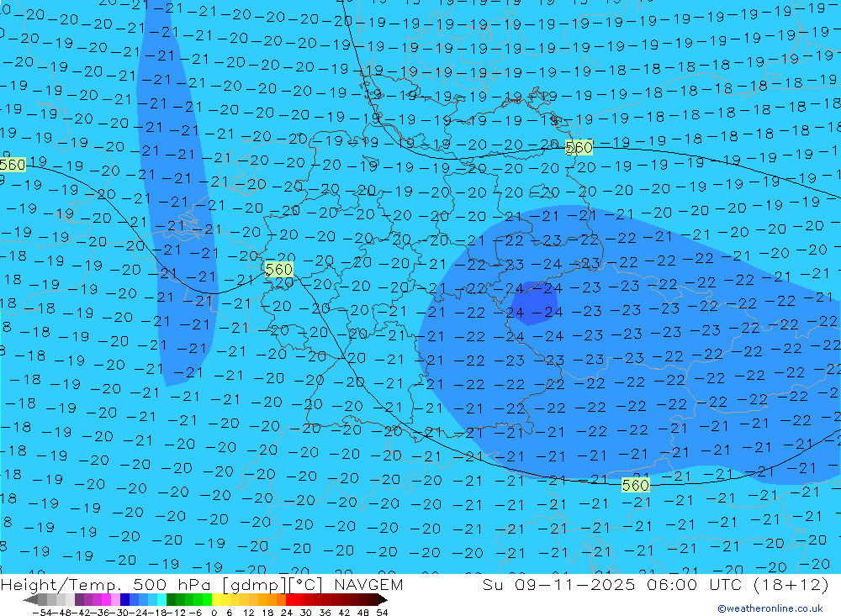This screenshot has height=616, width=841.
Task: Pick the darkest green legend swatch
Action: [171, 599]
